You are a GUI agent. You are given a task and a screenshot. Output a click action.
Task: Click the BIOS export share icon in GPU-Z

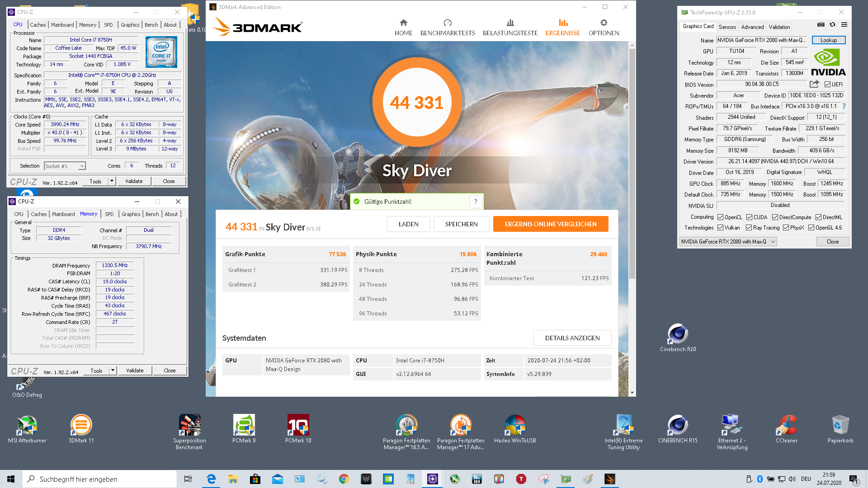pos(814,84)
